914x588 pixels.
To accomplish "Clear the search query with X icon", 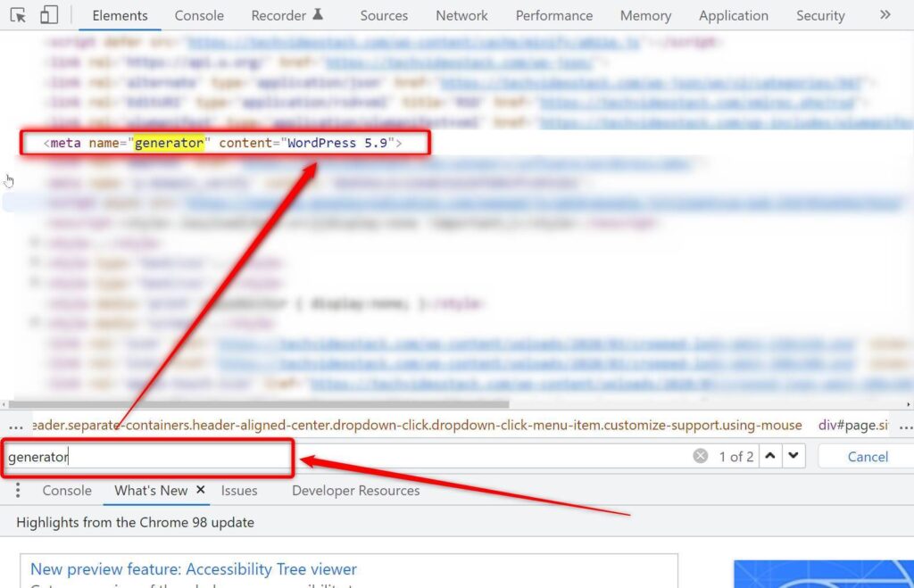I will [700, 456].
